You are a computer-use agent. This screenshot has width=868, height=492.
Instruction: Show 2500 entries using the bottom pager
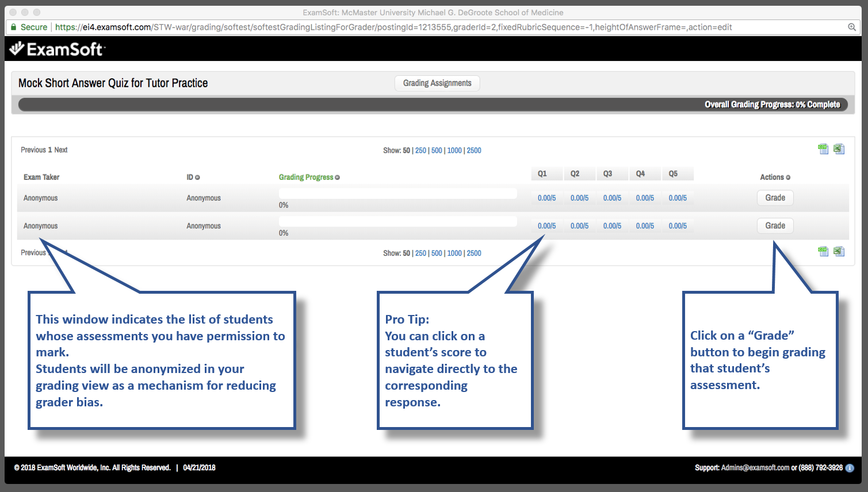pyautogui.click(x=474, y=253)
